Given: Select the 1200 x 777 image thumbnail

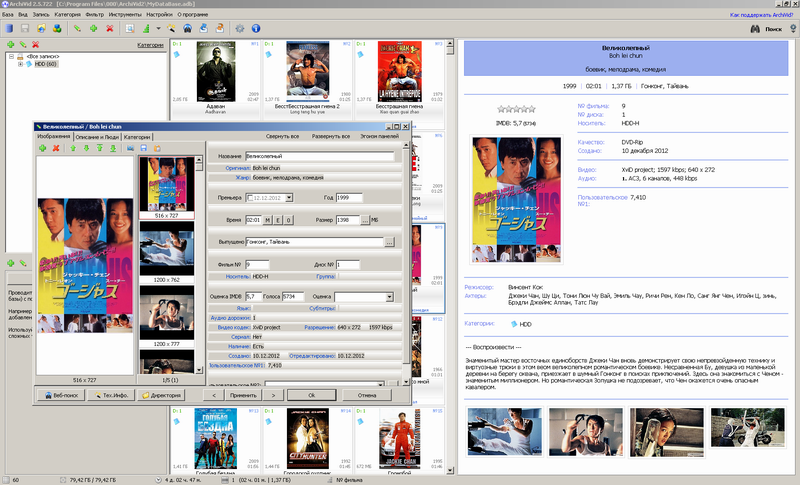Looking at the screenshot, I should click(166, 315).
